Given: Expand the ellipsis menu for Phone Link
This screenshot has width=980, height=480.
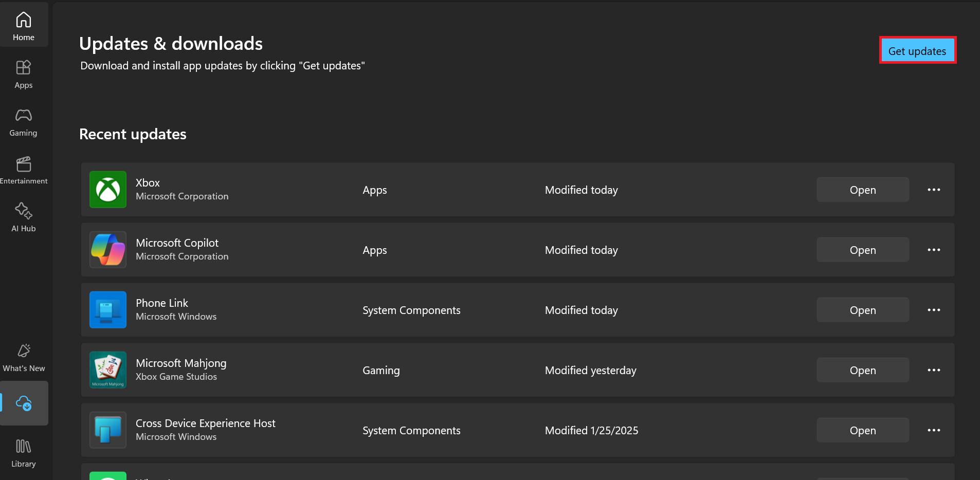Looking at the screenshot, I should [x=934, y=310].
